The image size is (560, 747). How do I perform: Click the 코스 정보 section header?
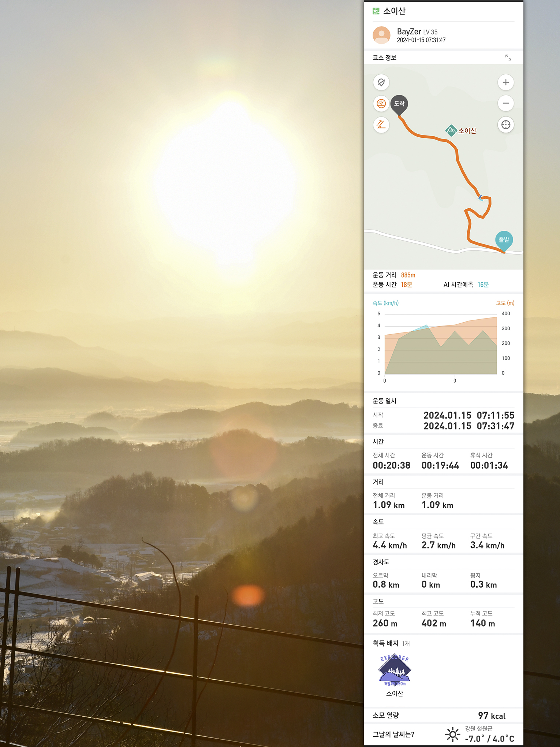coord(384,57)
